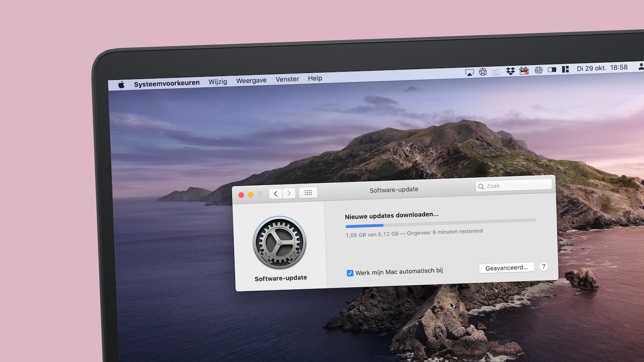Open the Show All preferences grid icon
644x362 pixels.
coord(308,193)
